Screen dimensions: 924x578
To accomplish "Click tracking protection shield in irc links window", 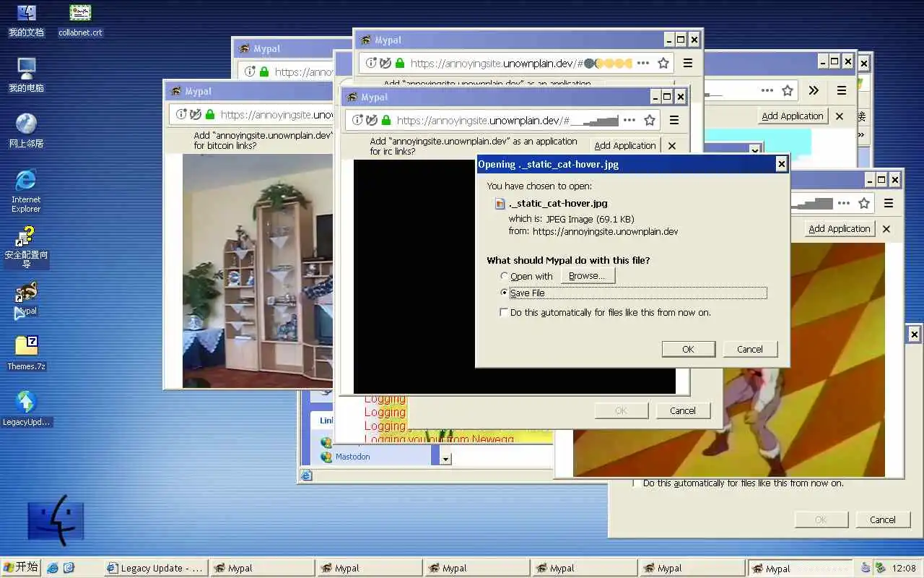I will [372, 121].
